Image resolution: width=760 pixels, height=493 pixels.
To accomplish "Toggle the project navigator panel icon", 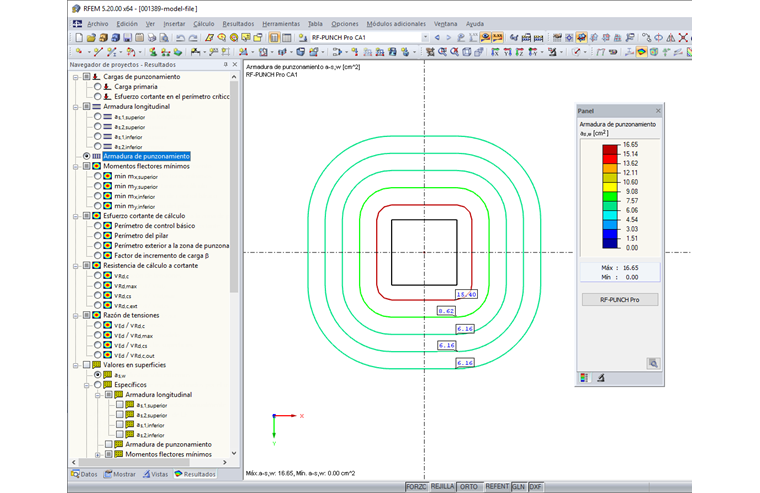I will [x=274, y=37].
